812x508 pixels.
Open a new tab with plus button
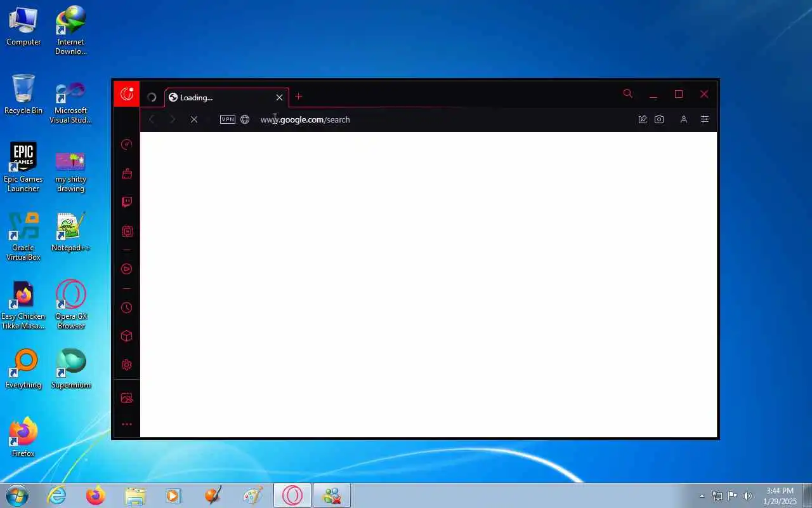pos(299,97)
